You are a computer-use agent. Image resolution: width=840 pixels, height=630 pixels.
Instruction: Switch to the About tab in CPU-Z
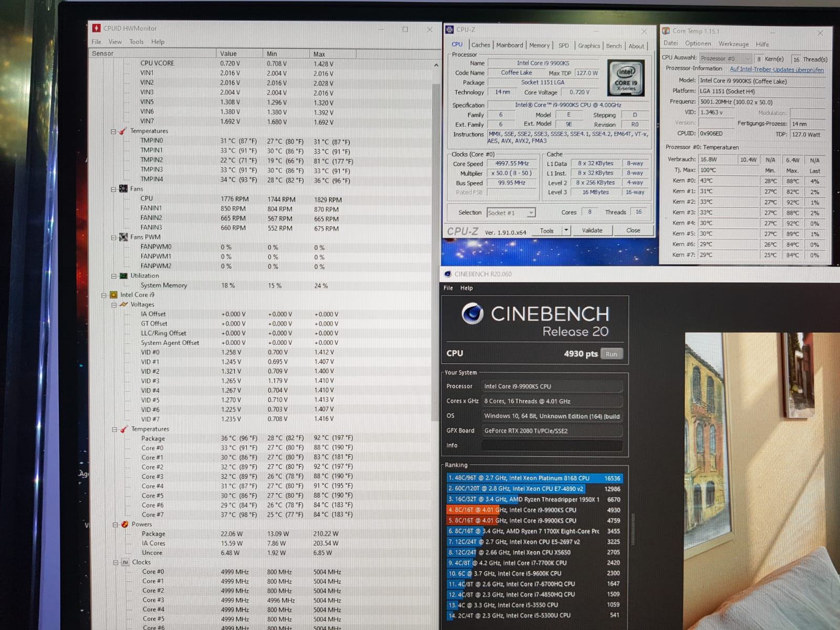636,46
